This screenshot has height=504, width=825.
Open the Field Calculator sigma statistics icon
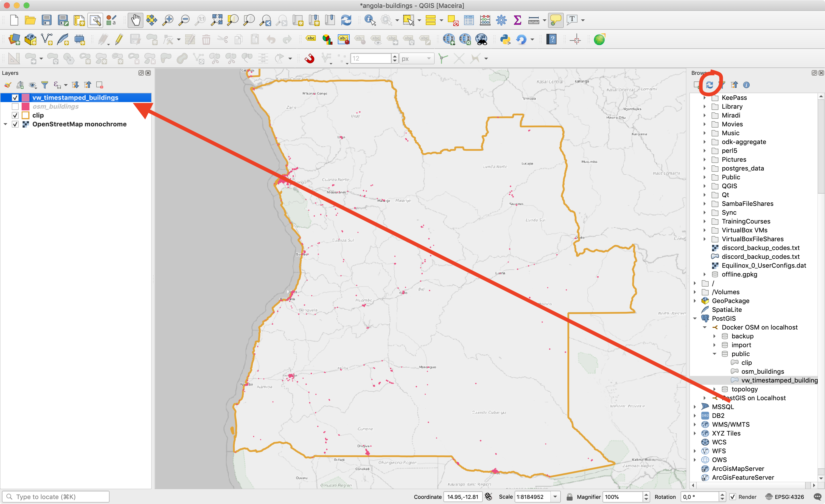point(517,20)
